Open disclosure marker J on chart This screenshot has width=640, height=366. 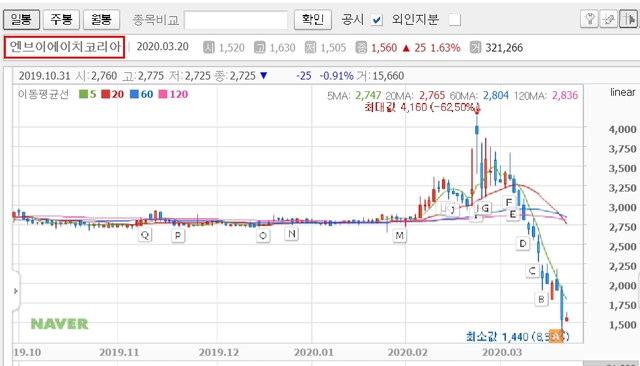coord(453,209)
